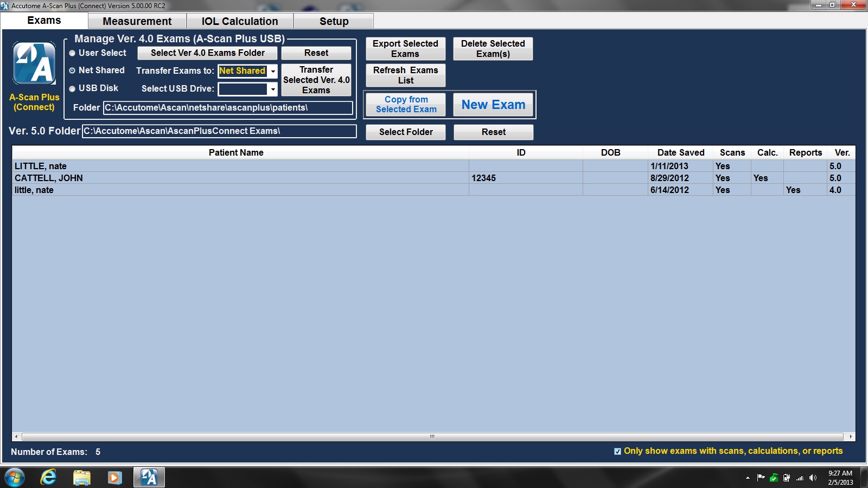Click the Scans column header
The image size is (868, 488).
pyautogui.click(x=732, y=153)
